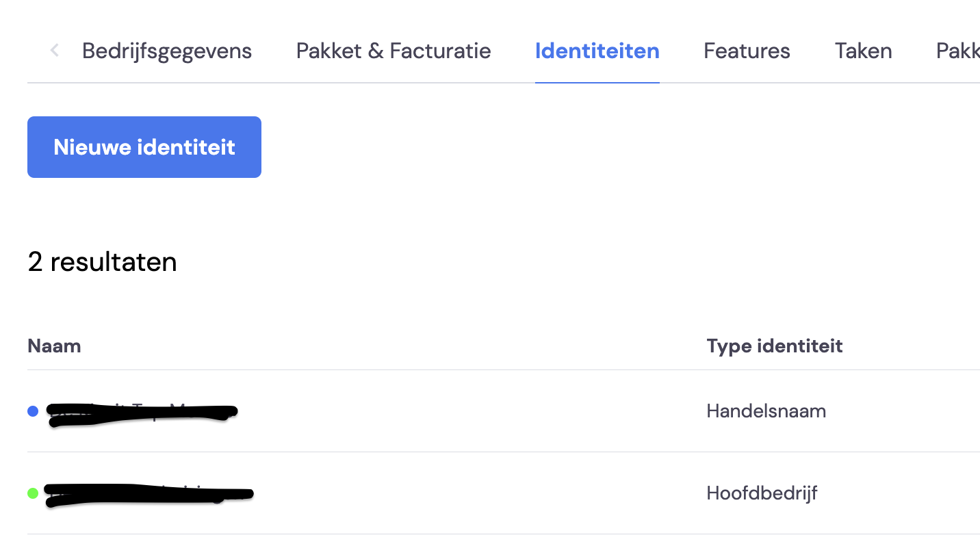Click the Hoofdbedrijf type cell
Screen dimensions: 980x546
tap(762, 493)
